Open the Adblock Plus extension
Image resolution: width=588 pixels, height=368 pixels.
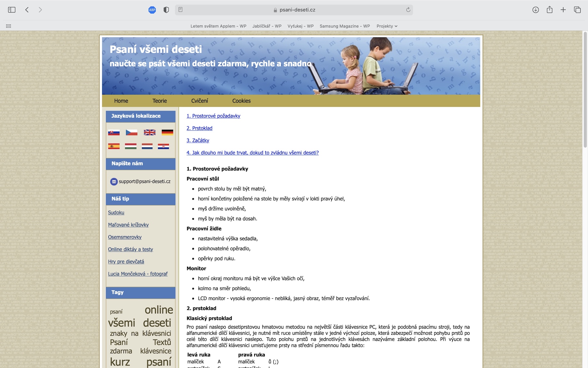click(152, 10)
